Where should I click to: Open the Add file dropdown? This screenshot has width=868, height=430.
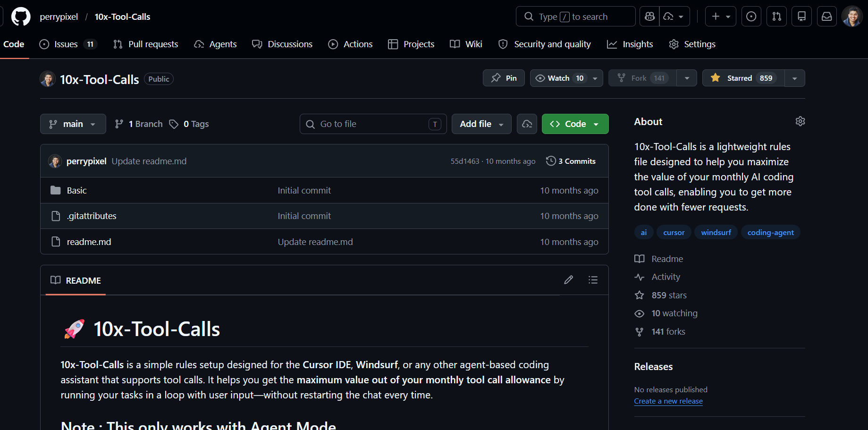tap(481, 124)
